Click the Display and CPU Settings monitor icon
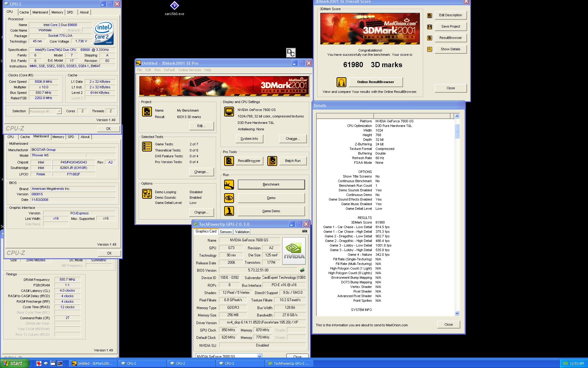588x368 pixels. pos(229,112)
